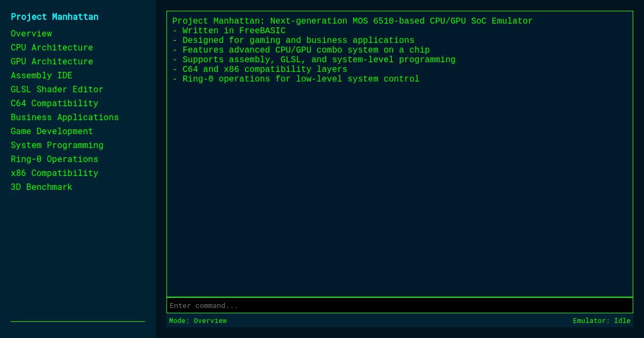Open the GLSL Shader Editor

point(57,89)
